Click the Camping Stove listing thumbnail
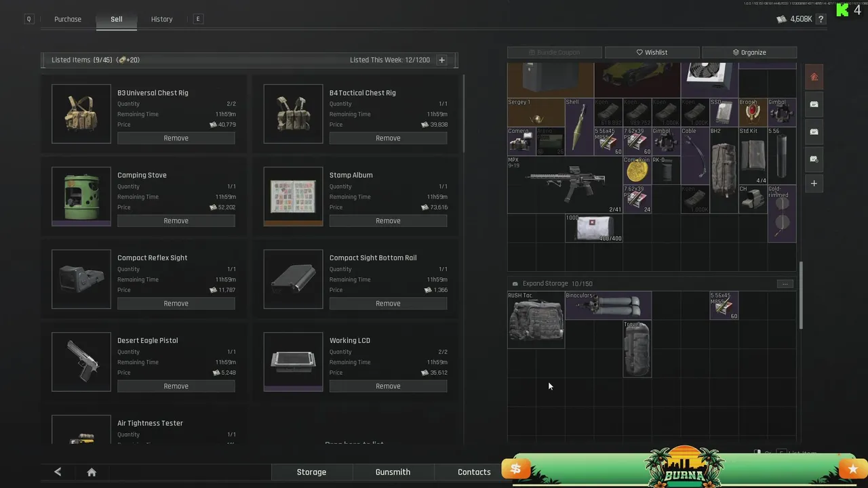868x488 pixels. tap(81, 197)
